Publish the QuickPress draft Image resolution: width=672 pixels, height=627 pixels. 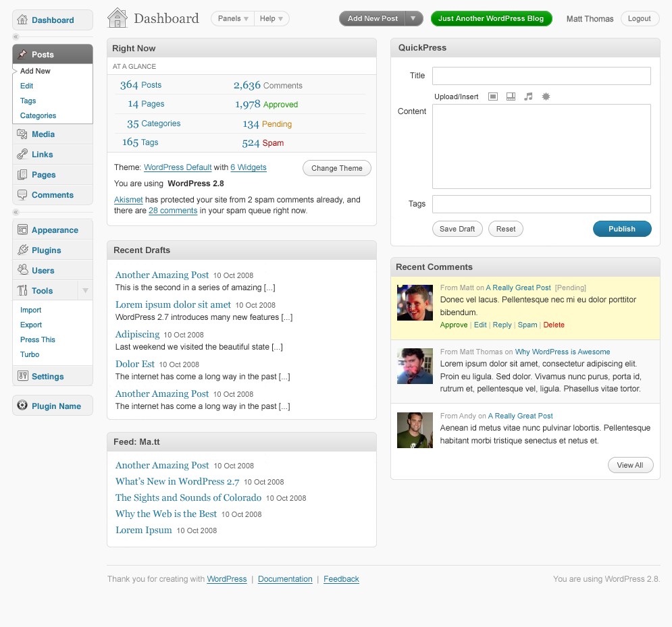(x=621, y=229)
